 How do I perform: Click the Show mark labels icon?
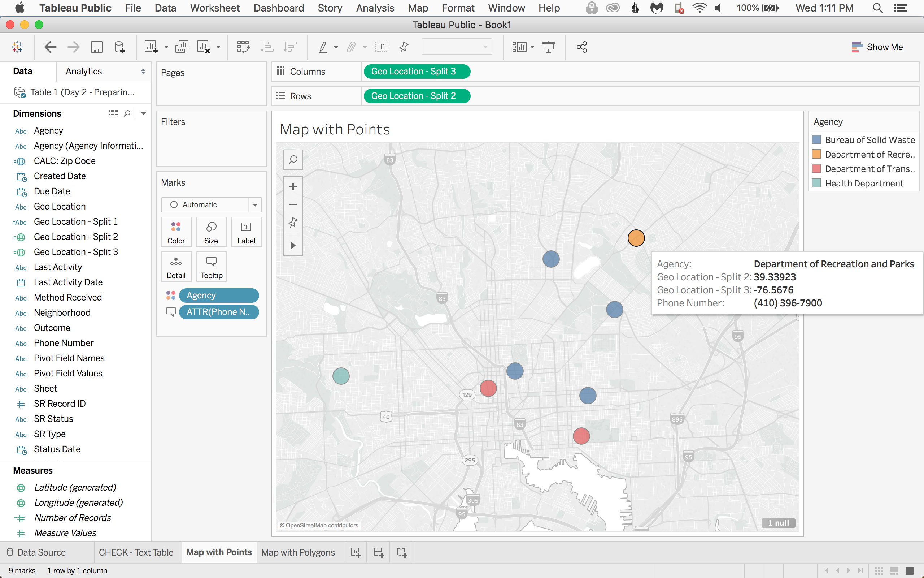click(381, 47)
